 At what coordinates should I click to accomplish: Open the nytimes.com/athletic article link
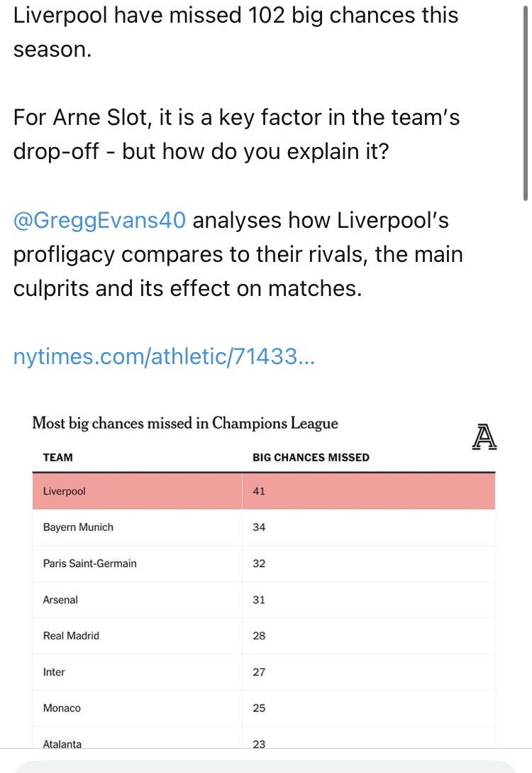coord(163,357)
